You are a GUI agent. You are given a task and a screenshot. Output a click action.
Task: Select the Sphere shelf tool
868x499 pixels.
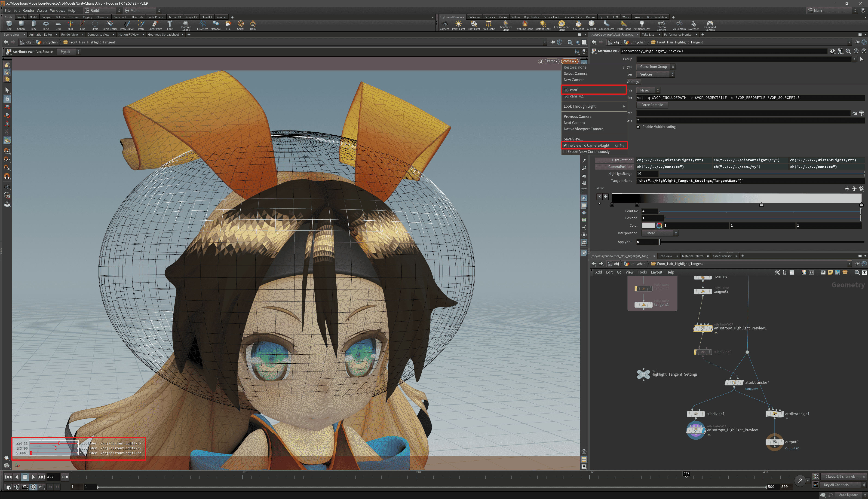click(x=21, y=25)
